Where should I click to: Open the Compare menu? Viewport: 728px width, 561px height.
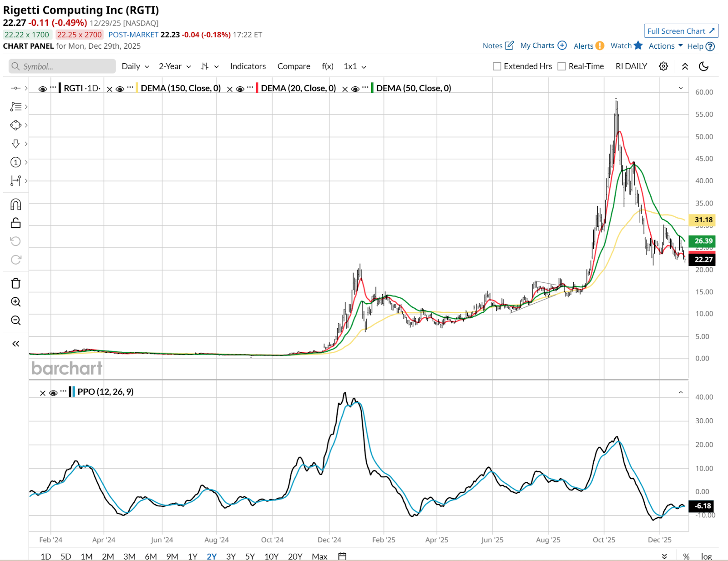294,66
